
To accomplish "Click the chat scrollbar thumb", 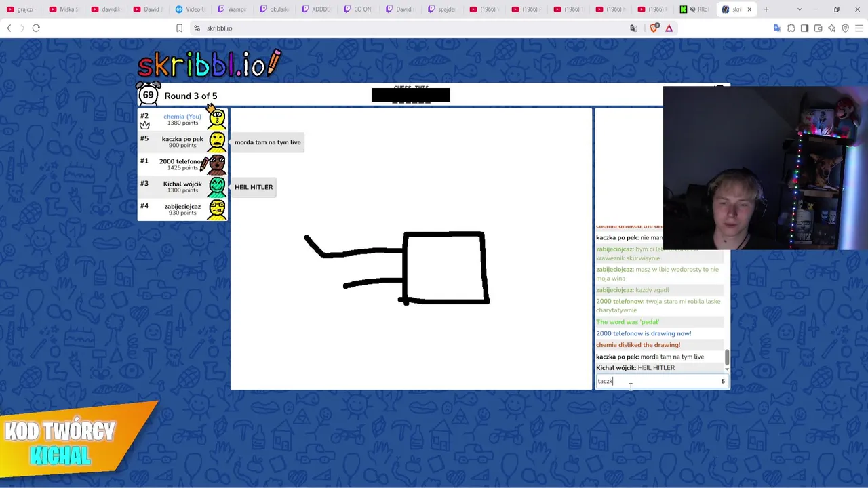I will tap(727, 357).
